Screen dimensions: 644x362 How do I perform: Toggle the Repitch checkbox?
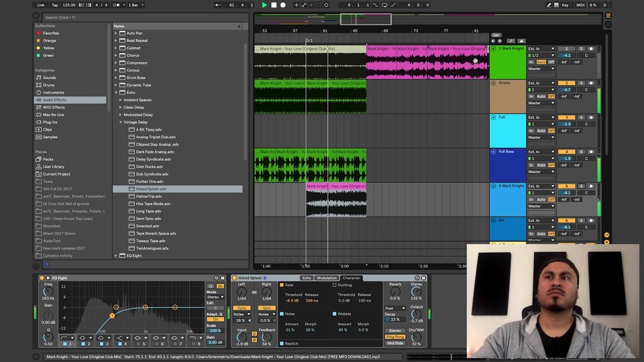point(282,343)
